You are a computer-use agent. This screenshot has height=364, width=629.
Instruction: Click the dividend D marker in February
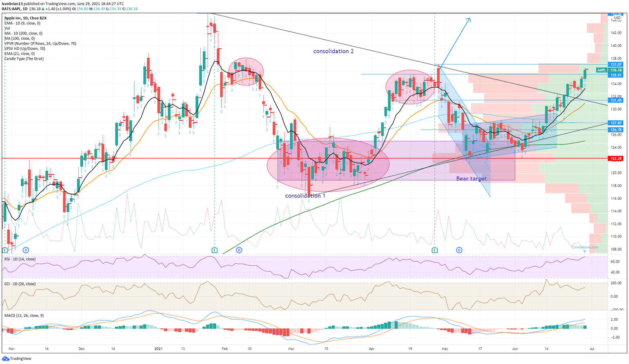239,250
